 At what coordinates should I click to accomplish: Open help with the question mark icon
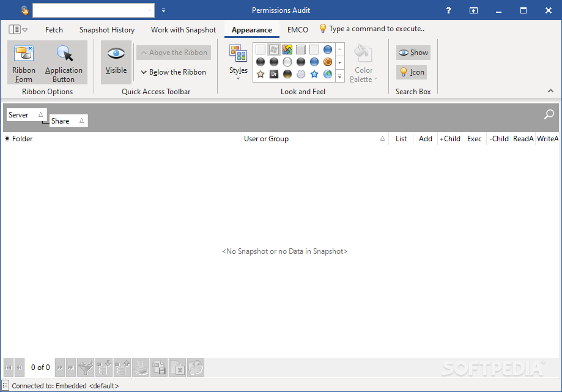448,10
